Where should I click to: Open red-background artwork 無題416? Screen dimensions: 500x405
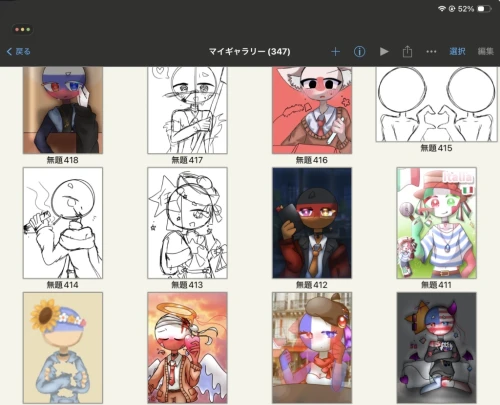point(312,110)
